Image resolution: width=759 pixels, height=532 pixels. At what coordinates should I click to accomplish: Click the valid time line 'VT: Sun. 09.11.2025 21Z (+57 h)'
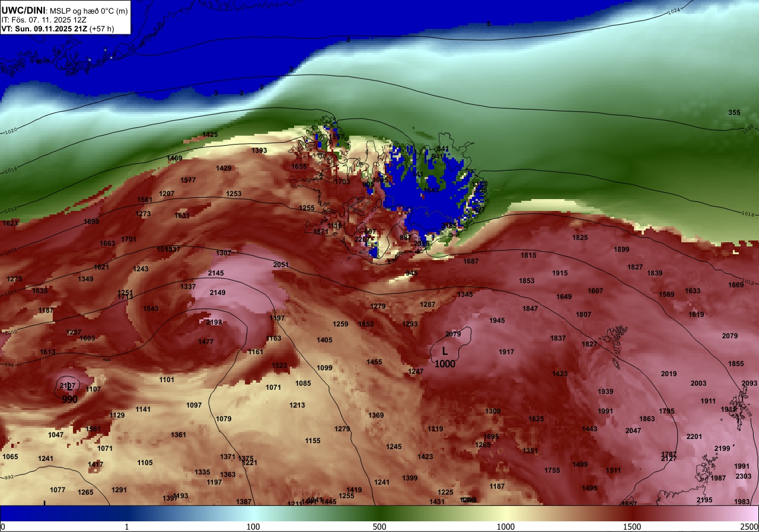(58, 28)
